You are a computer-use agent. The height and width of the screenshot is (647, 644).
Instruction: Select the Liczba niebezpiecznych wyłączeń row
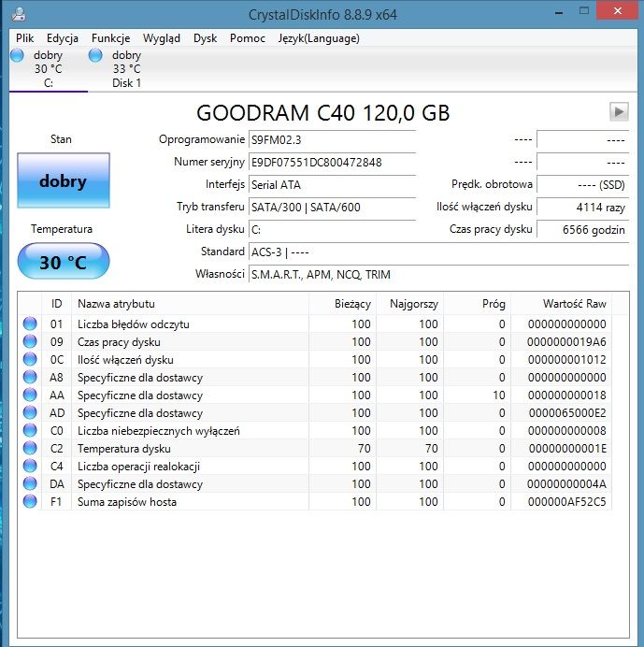click(x=315, y=430)
